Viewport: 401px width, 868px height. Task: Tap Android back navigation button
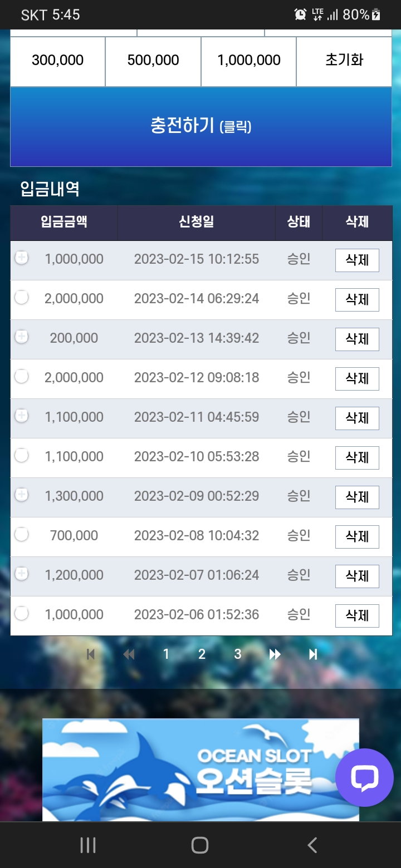[x=312, y=845]
